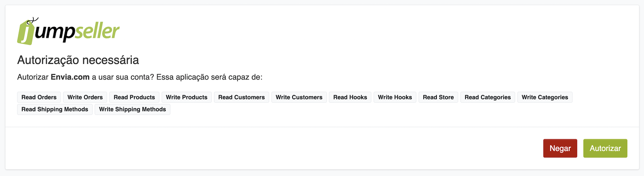This screenshot has width=644, height=176.
Task: Select the Write Categories permission tag
Action: tap(545, 97)
